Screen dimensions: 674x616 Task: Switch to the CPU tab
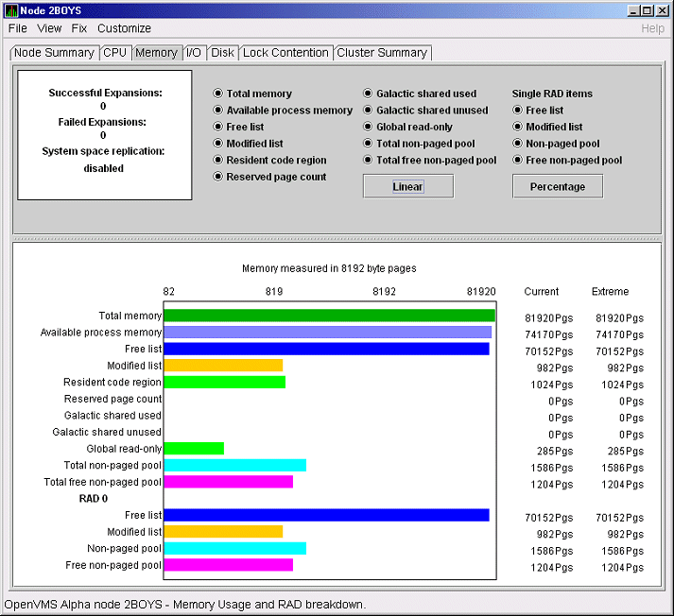[x=114, y=53]
